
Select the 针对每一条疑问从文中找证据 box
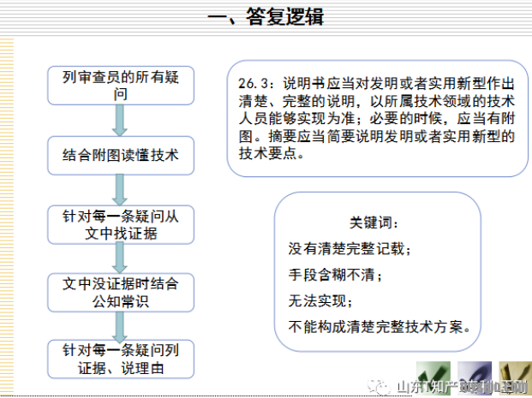[x=122, y=223]
